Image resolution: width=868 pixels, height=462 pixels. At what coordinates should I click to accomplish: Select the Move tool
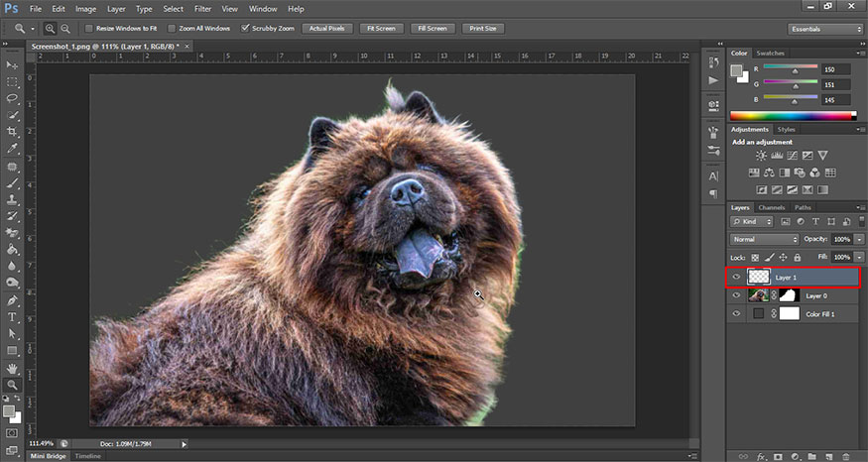click(12, 65)
